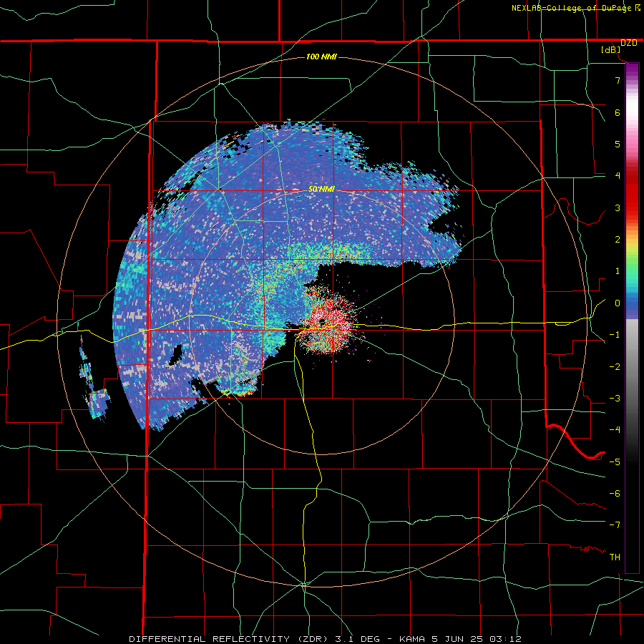Image resolution: width=644 pixels, height=644 pixels.
Task: Click the positive 4 value on color scale
Action: pyautogui.click(x=618, y=176)
